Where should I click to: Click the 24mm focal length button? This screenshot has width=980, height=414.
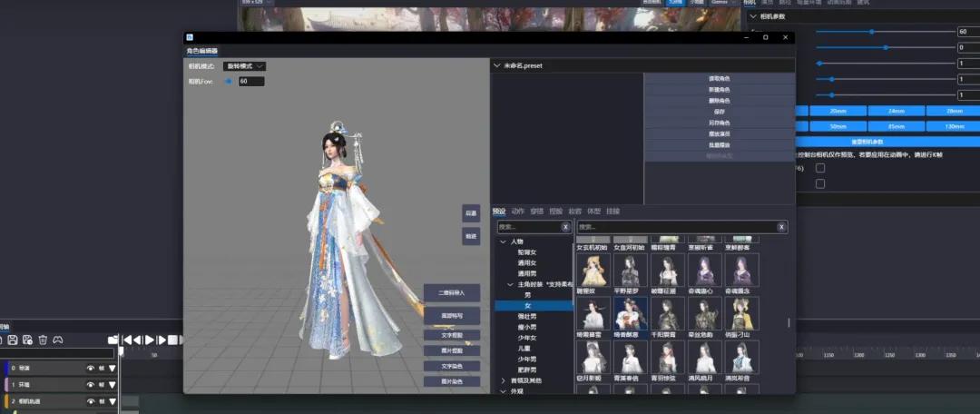coord(897,111)
